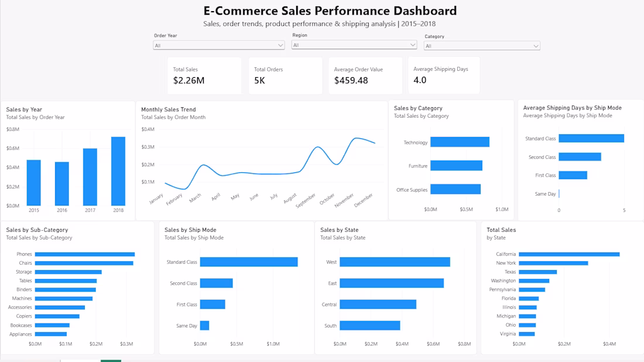Click the Furniture bar in Sales by Category
The height and width of the screenshot is (362, 644).
click(456, 166)
